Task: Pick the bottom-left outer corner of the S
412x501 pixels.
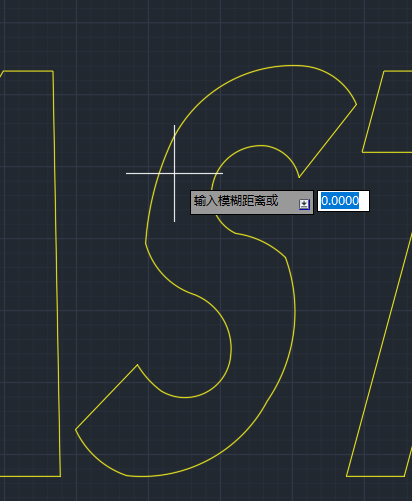Action: 76,430
